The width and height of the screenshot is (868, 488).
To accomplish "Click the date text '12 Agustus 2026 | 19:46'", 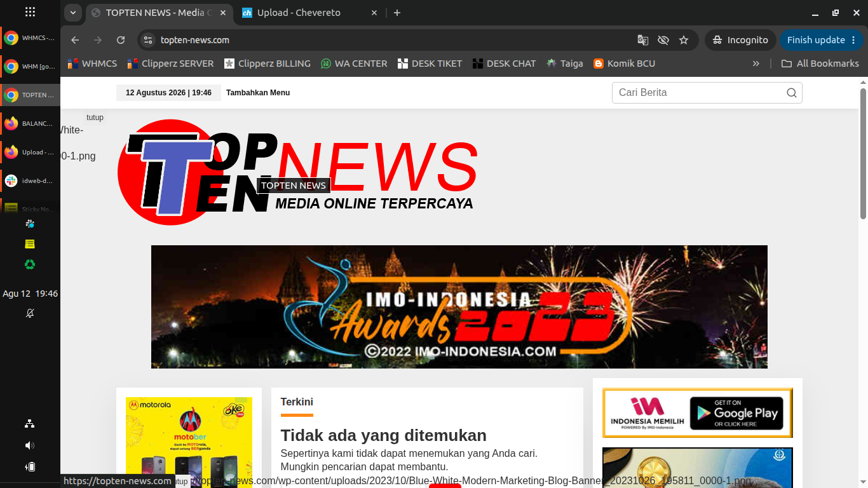I will pos(168,93).
